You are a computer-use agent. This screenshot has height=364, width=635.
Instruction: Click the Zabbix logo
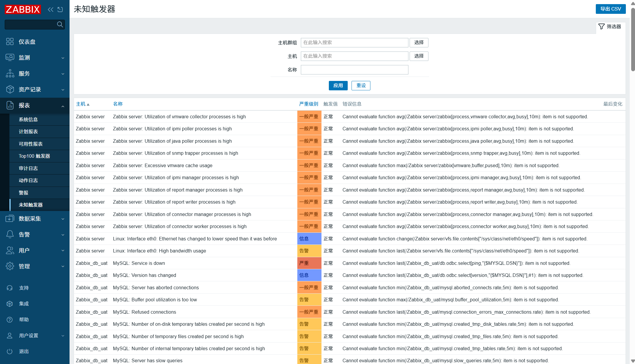(23, 9)
